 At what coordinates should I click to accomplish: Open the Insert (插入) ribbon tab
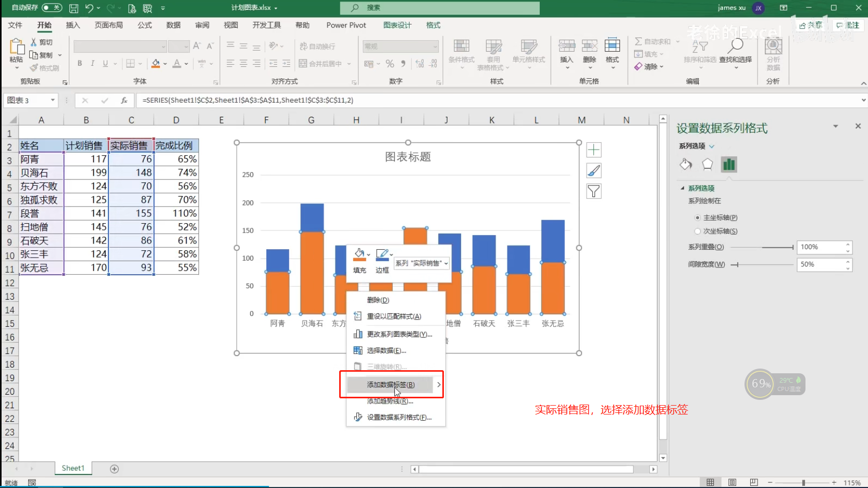click(x=73, y=25)
